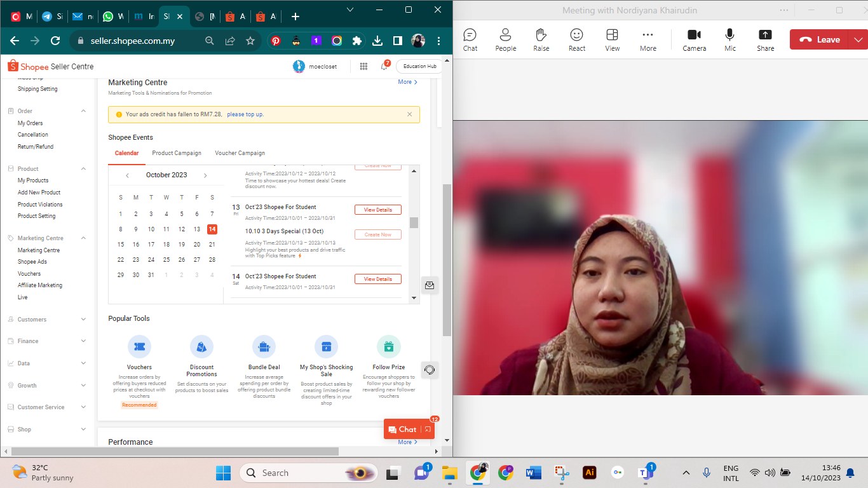Select the Calendar tab
868x488 pixels.
click(x=126, y=153)
